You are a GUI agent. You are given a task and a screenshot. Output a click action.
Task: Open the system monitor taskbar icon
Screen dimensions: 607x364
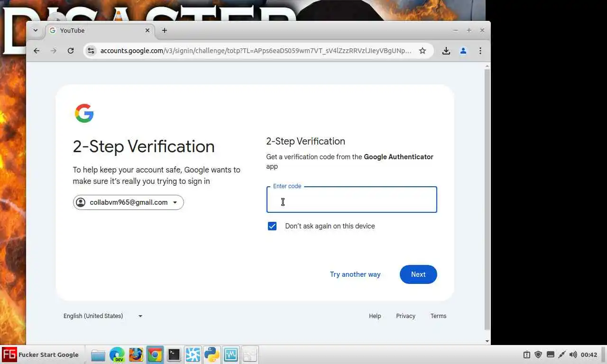click(231, 355)
